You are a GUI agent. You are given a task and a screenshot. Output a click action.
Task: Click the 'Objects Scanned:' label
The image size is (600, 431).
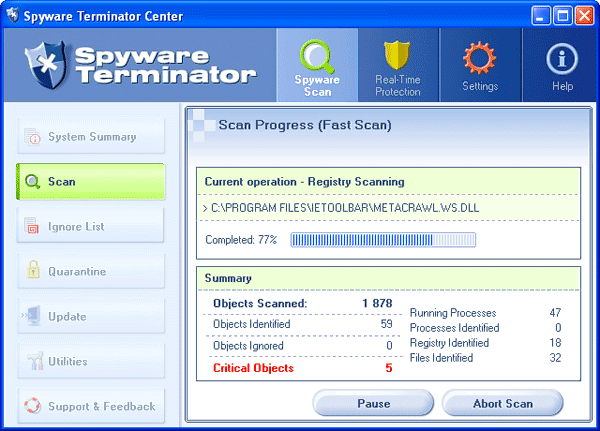(260, 304)
